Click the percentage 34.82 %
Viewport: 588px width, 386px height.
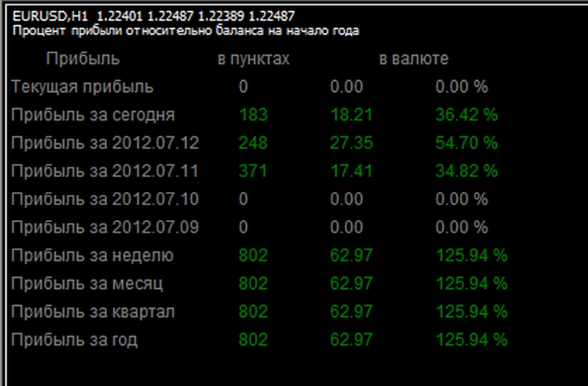tap(467, 171)
